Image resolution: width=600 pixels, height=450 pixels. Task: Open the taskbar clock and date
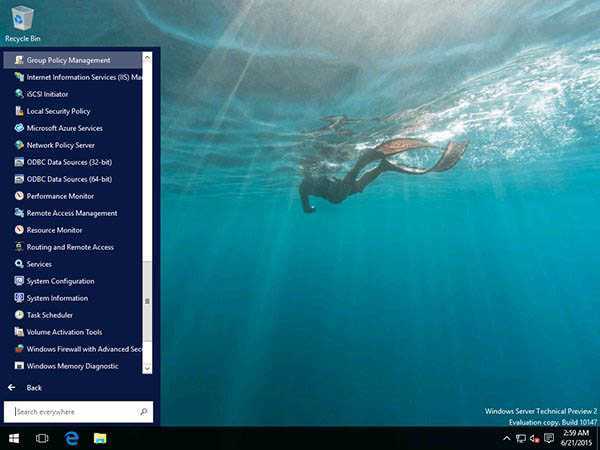coord(576,438)
